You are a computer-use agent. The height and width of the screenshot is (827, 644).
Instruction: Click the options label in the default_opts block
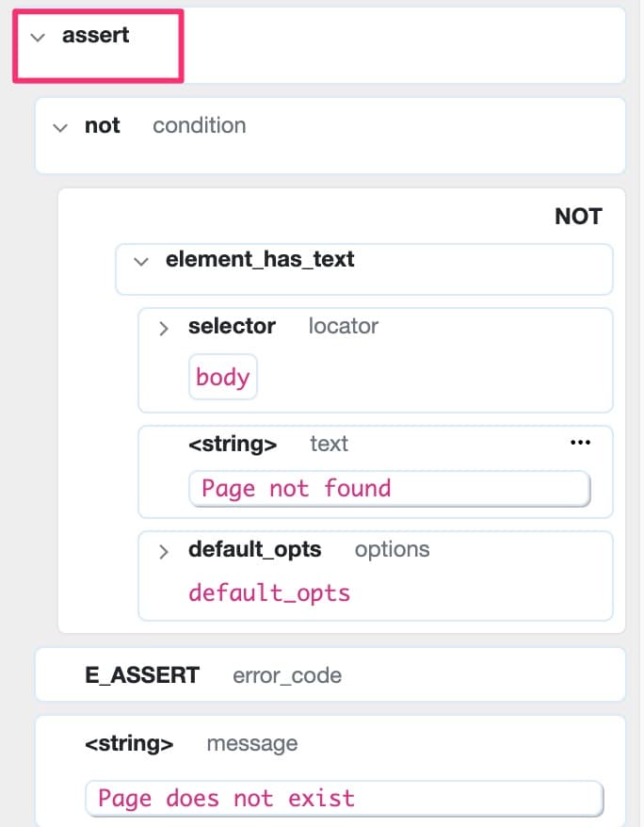[x=392, y=550]
